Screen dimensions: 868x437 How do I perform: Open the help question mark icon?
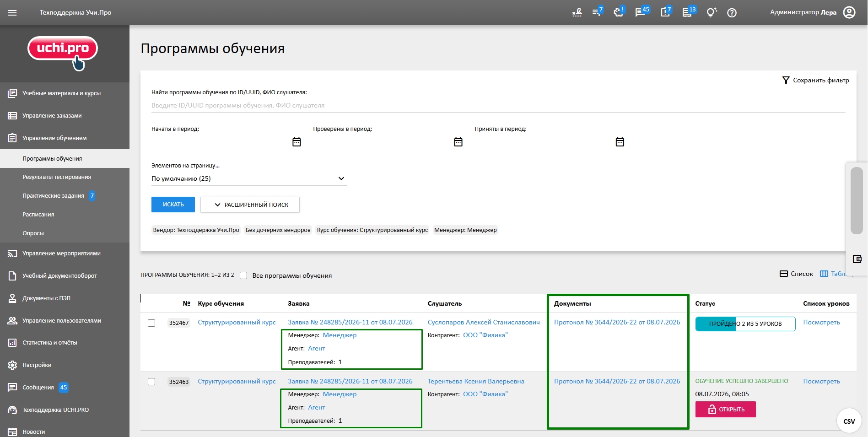click(x=732, y=13)
